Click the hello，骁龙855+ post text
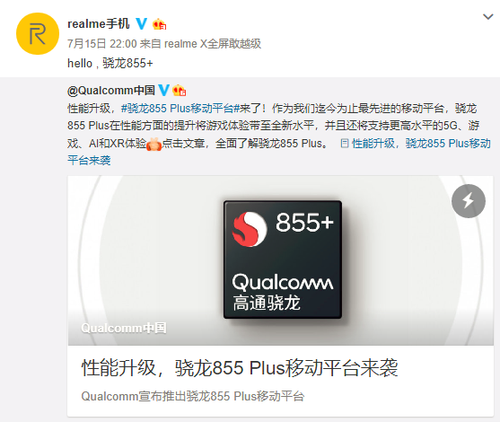The height and width of the screenshot is (422, 500). pyautogui.click(x=110, y=63)
